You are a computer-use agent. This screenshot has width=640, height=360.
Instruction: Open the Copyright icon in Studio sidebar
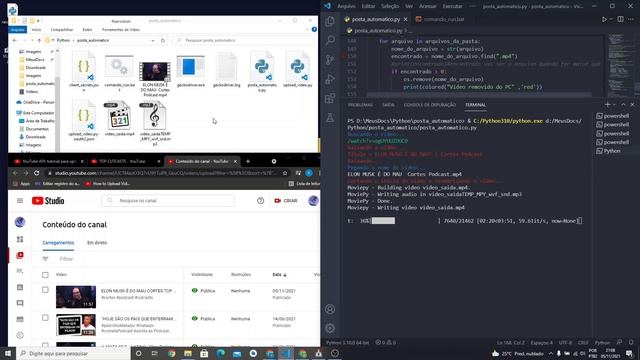[20, 335]
